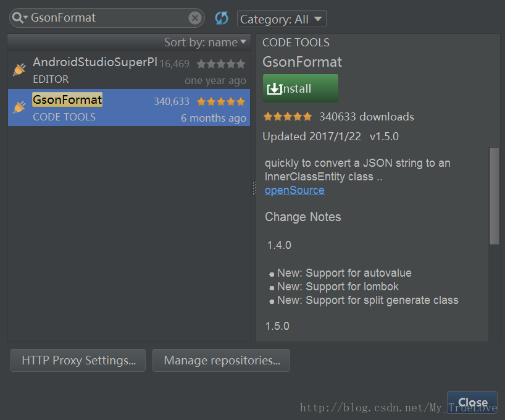
Task: Click CODE TOOLS label under GsonFormat in list
Action: (x=64, y=117)
